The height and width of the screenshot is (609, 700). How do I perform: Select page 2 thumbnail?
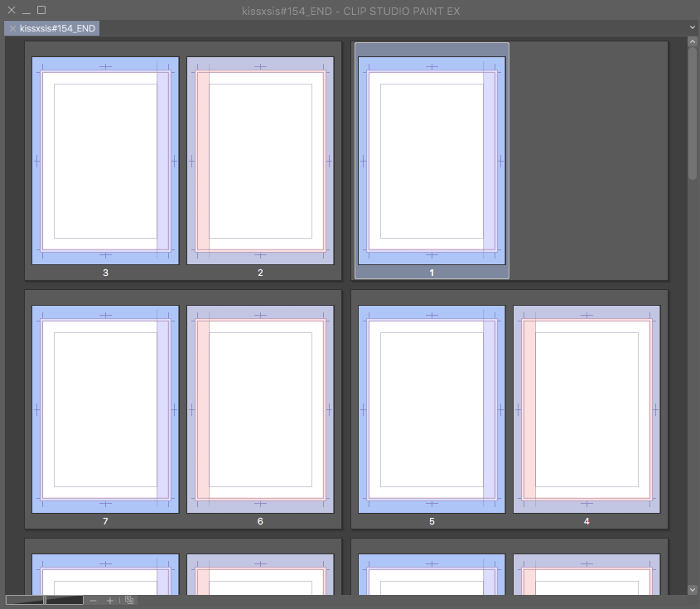click(x=260, y=161)
